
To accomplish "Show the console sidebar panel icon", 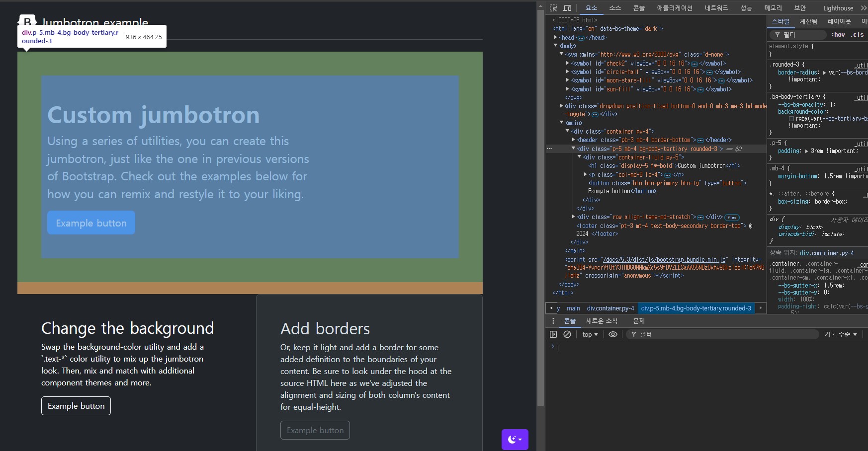I will point(553,334).
